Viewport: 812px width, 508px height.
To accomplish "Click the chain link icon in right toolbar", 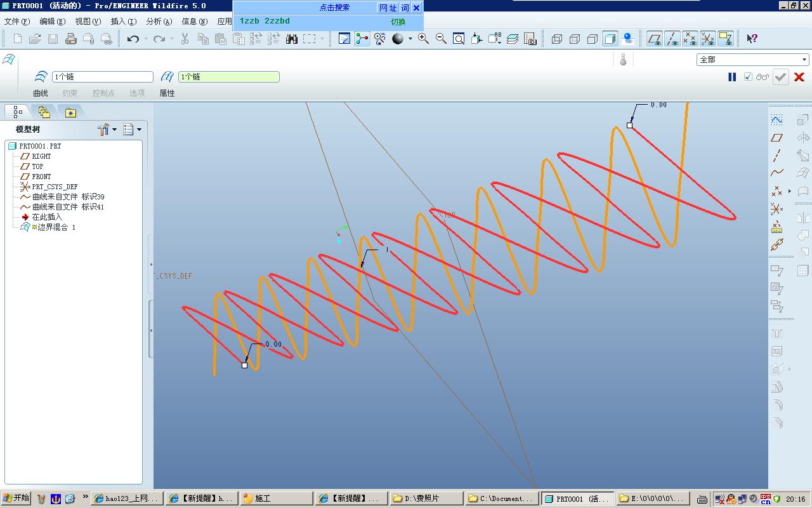I will 776,244.
